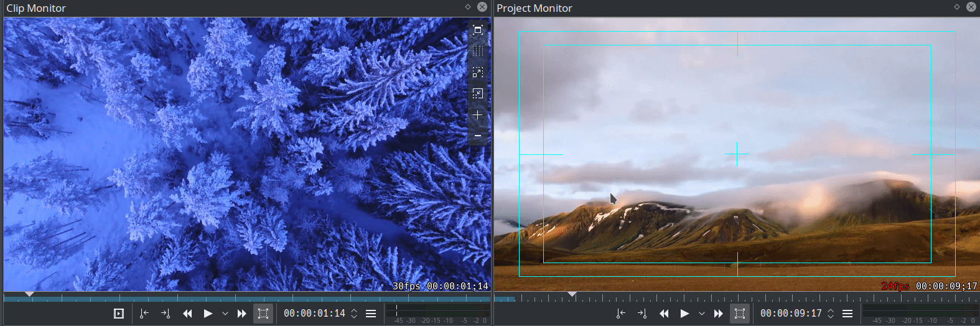Image resolution: width=980 pixels, height=326 pixels.
Task: Play the timeline in Project Monitor
Action: [684, 314]
